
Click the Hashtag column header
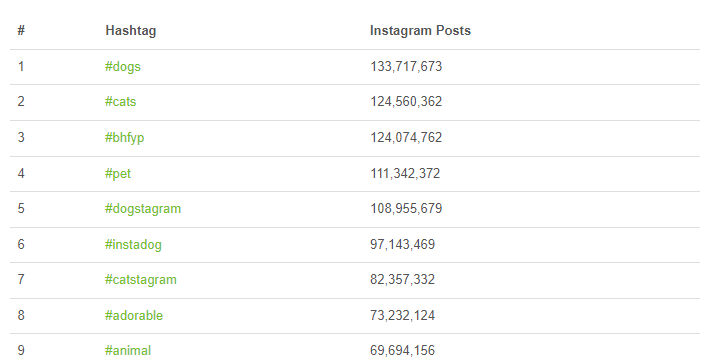tap(131, 30)
